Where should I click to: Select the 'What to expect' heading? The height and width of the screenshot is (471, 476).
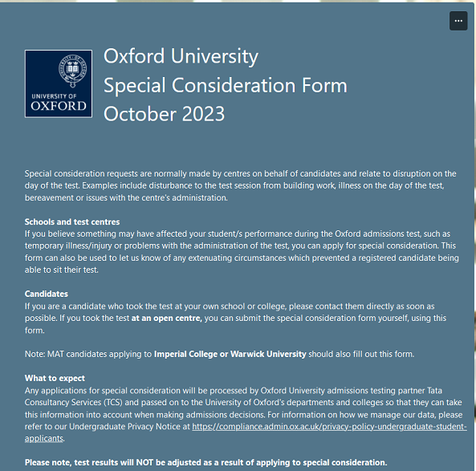(x=55, y=378)
